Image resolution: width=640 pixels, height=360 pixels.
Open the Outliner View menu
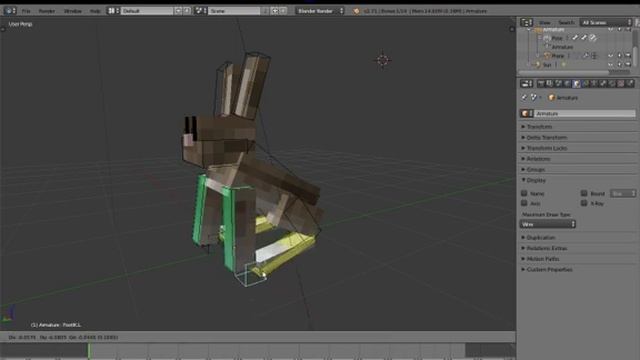[545, 22]
